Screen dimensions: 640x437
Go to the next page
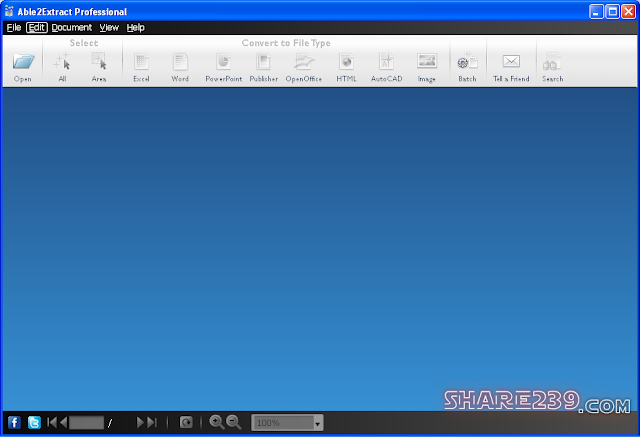coord(140,422)
